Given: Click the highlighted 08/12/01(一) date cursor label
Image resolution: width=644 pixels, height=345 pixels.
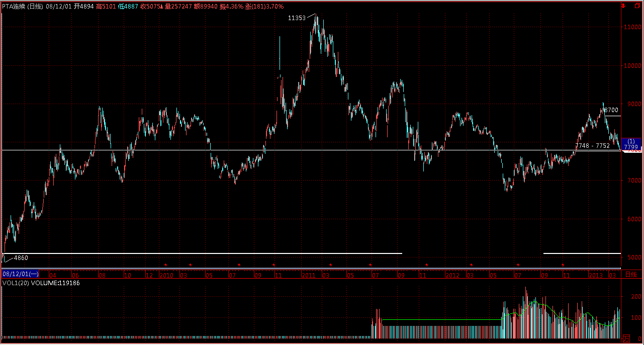Looking at the screenshot, I should [x=21, y=274].
